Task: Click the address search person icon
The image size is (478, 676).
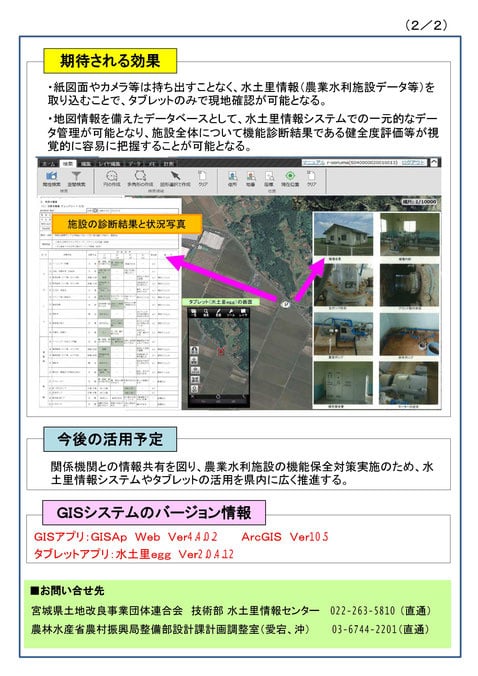Action: coord(232,176)
